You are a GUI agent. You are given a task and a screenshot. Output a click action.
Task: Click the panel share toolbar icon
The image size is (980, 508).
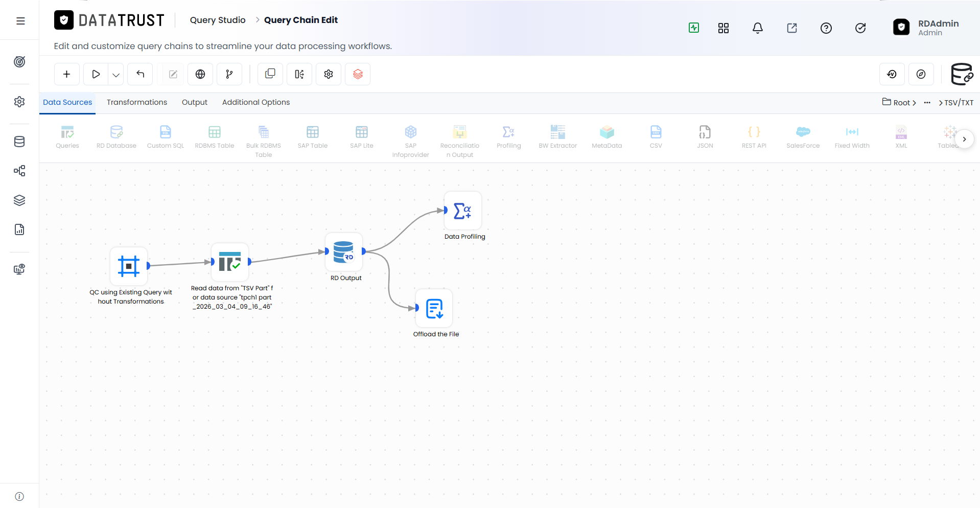(x=299, y=74)
